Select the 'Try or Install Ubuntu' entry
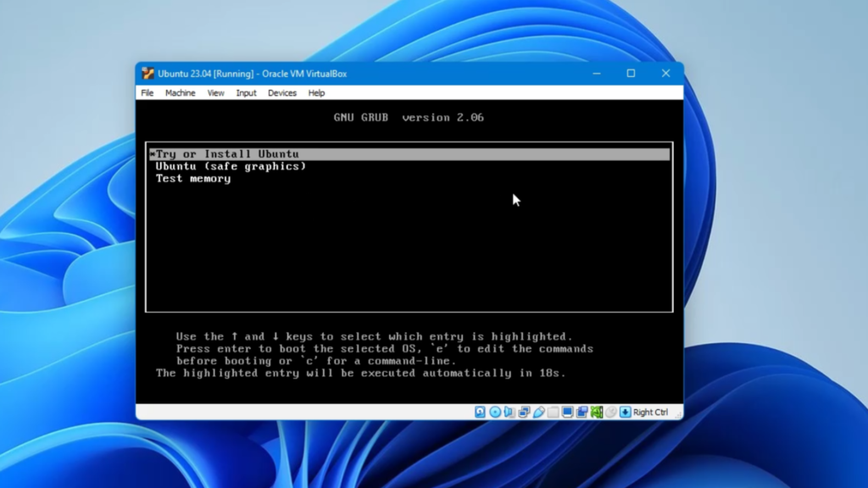The width and height of the screenshot is (868, 488). pyautogui.click(x=409, y=154)
